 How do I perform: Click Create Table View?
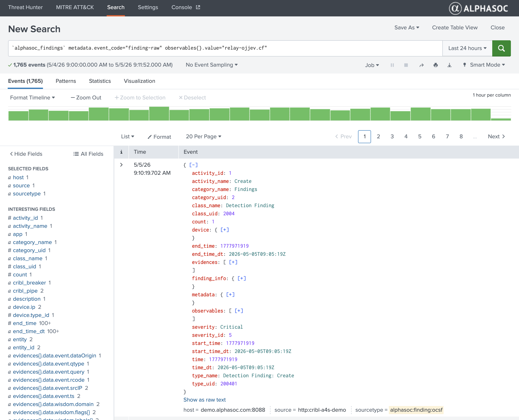(455, 28)
